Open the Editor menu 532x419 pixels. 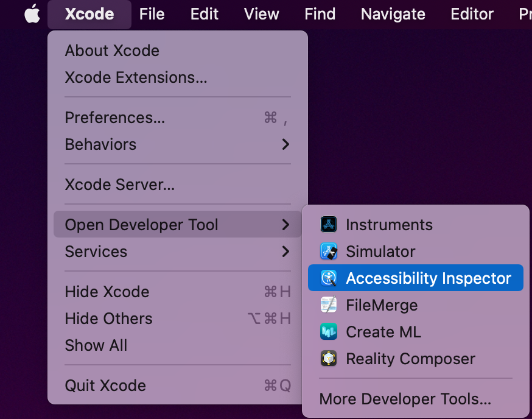[472, 14]
